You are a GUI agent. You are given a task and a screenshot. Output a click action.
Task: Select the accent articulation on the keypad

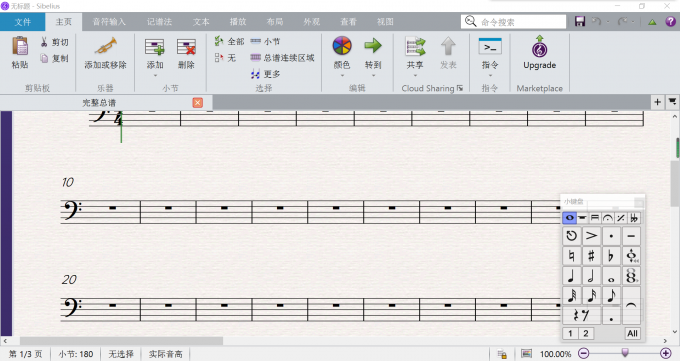(591, 236)
